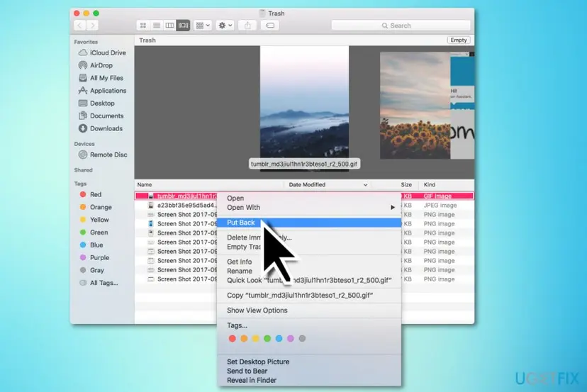Choose Send to Bear
Screen dimensions: 587x392
tap(309, 371)
